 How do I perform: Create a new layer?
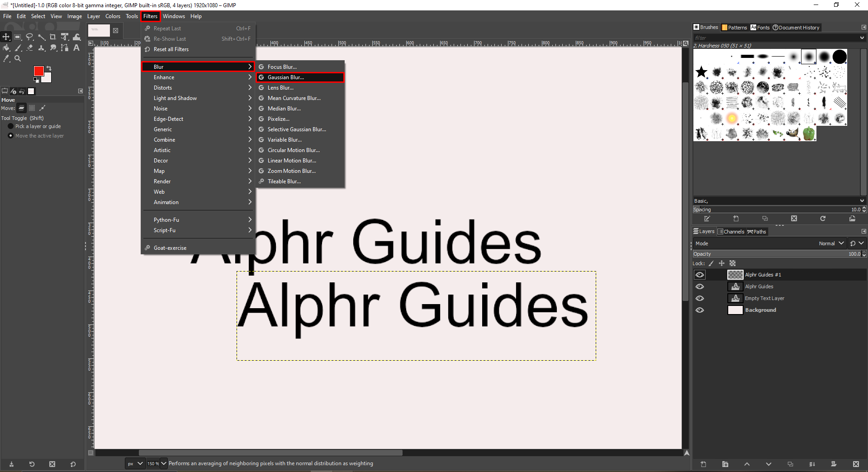(x=703, y=464)
